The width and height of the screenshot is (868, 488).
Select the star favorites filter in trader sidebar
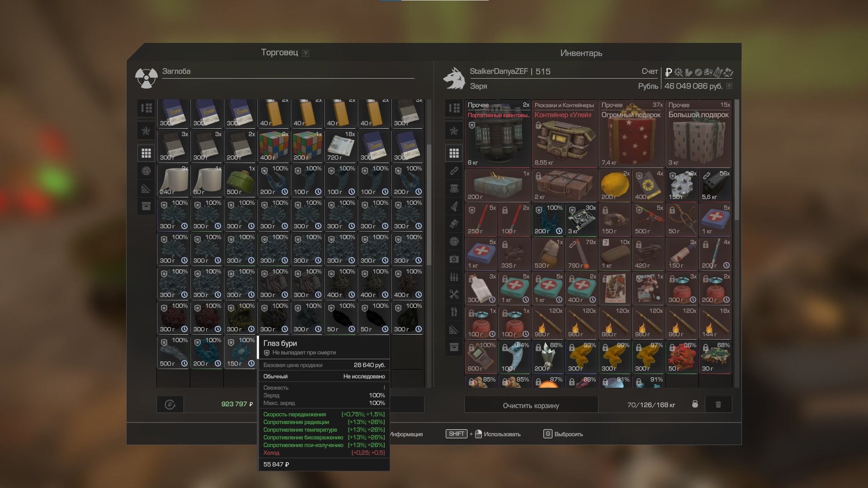click(146, 131)
